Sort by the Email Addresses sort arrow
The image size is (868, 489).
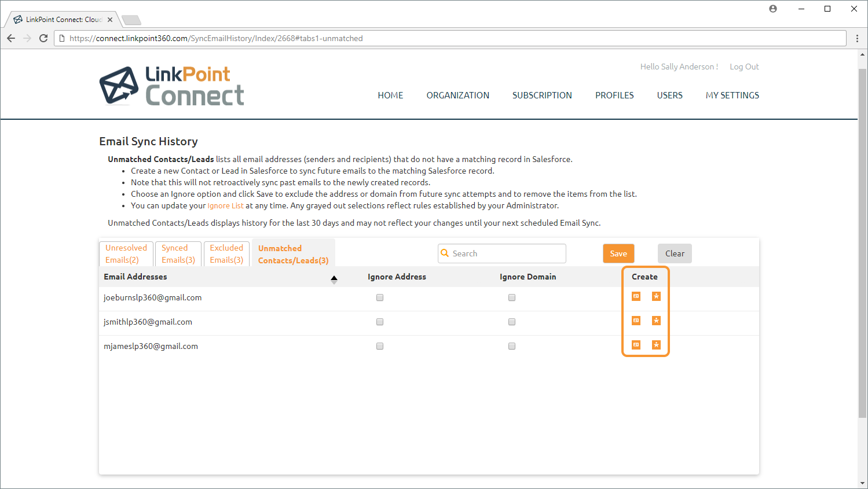tap(334, 280)
